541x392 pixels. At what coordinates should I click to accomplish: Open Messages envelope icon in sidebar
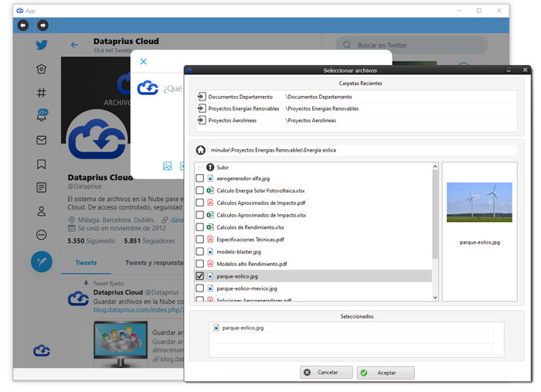pos(42,140)
